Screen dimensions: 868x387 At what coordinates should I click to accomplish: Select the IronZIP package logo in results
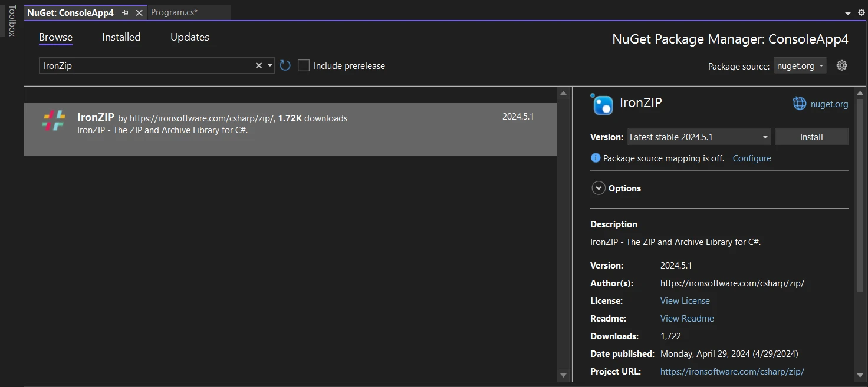(x=54, y=120)
